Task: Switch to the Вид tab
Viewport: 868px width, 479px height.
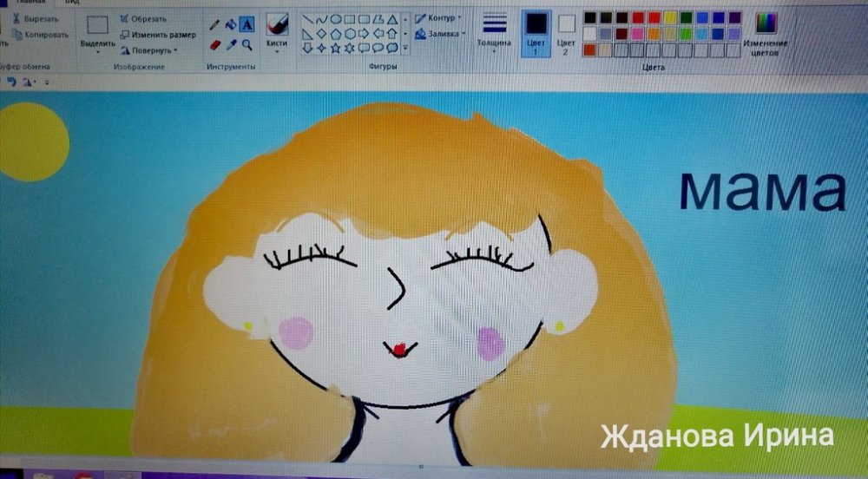Action: point(73,3)
